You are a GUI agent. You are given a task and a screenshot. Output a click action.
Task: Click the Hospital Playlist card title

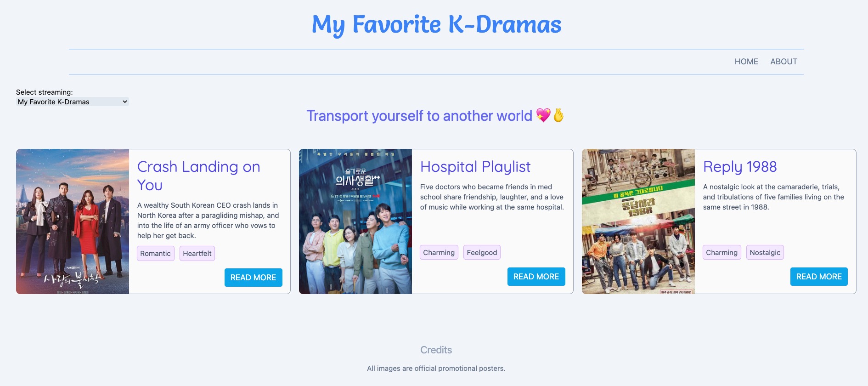475,167
